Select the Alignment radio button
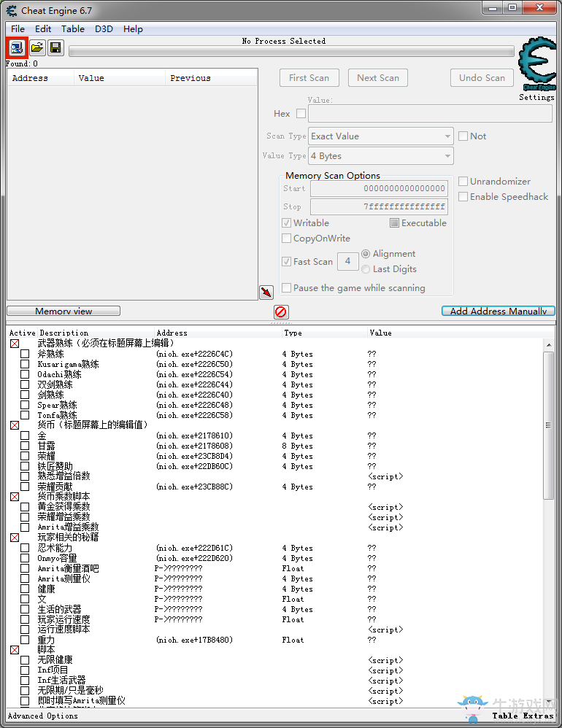Image resolution: width=562 pixels, height=728 pixels. pyautogui.click(x=366, y=254)
